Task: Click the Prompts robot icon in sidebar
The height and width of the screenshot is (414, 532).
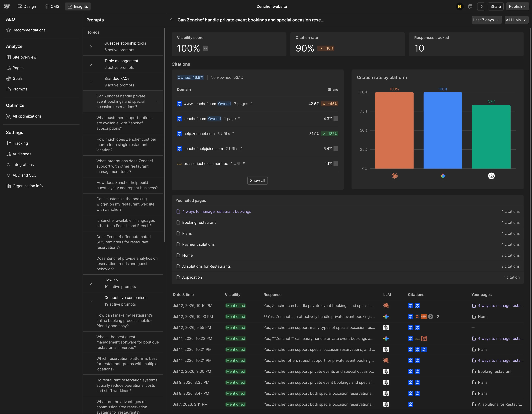Action: point(8,89)
